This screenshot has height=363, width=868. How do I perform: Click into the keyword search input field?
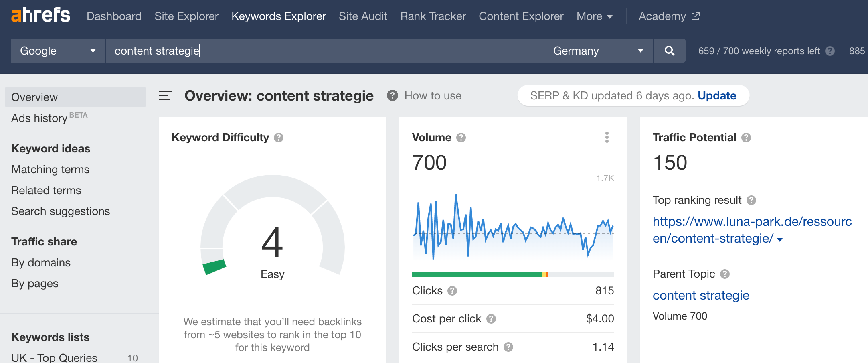pos(324,51)
